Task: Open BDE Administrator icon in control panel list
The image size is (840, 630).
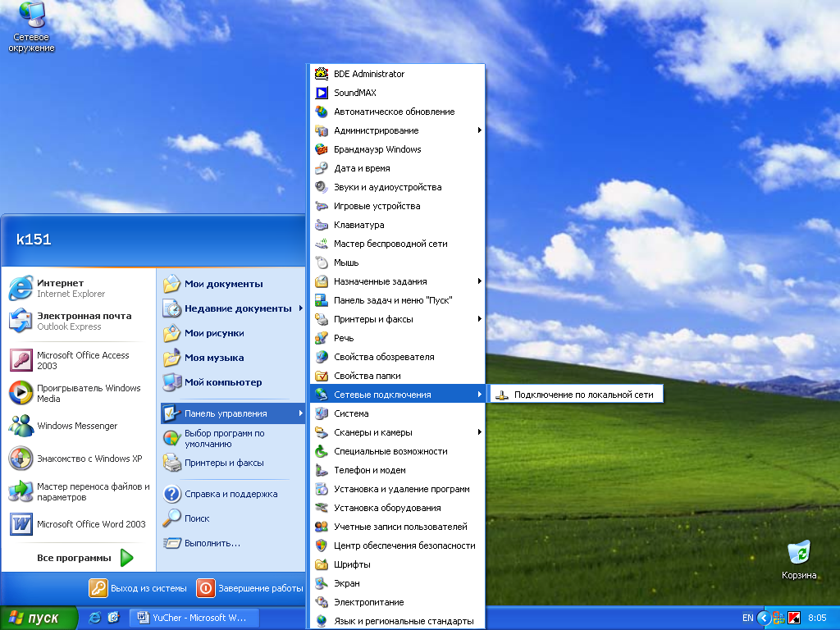Action: tap(322, 74)
